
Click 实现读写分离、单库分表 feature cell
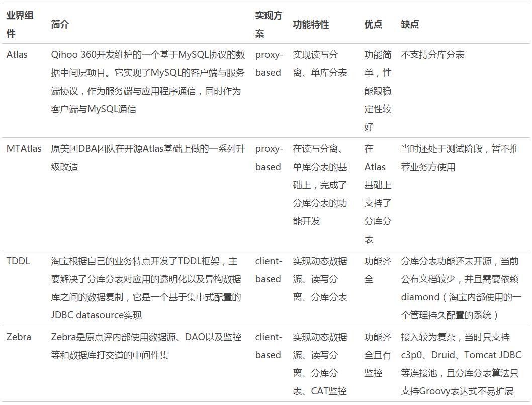coord(320,63)
